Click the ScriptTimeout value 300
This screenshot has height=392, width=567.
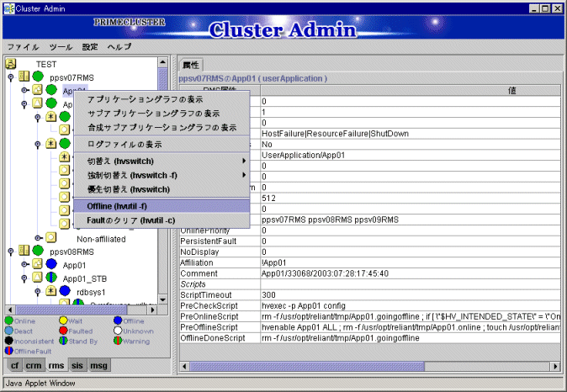[x=268, y=294]
